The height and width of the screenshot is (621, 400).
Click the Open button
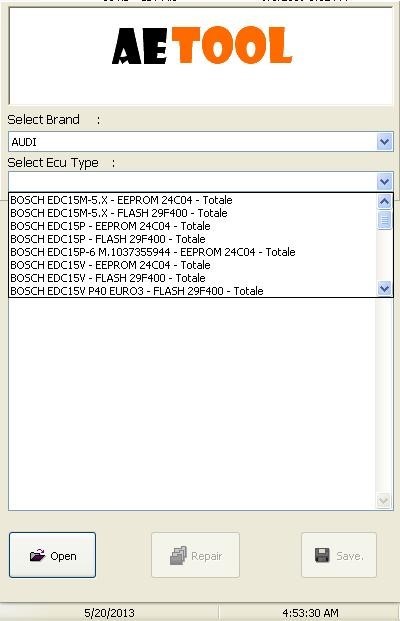coord(52,554)
